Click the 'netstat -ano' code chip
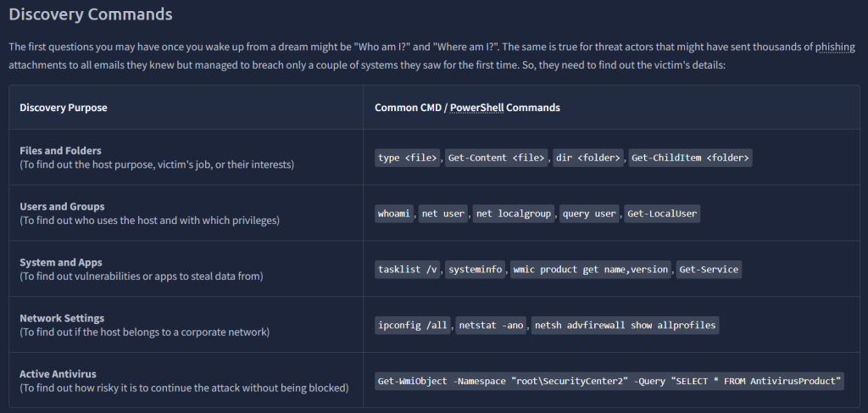Image resolution: width=868 pixels, height=413 pixels. coord(492,326)
